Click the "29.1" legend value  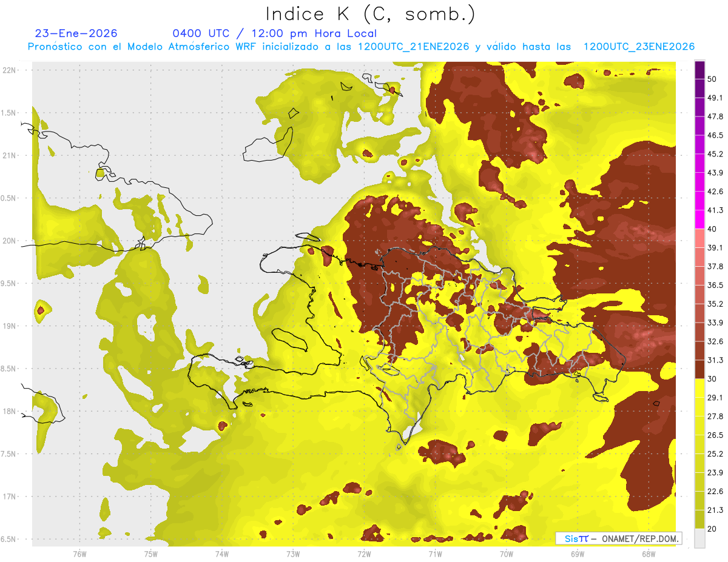(715, 398)
